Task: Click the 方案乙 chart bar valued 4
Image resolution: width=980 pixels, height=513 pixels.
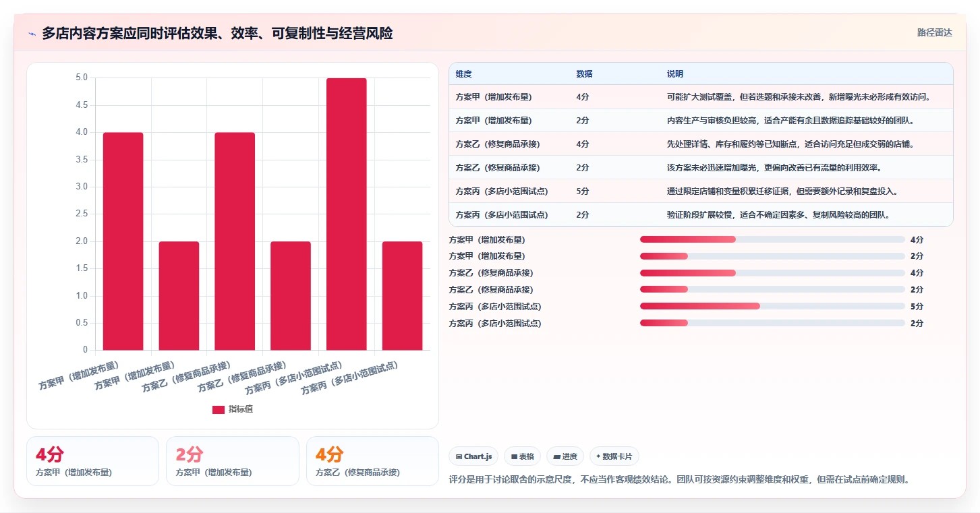Action: coord(235,241)
